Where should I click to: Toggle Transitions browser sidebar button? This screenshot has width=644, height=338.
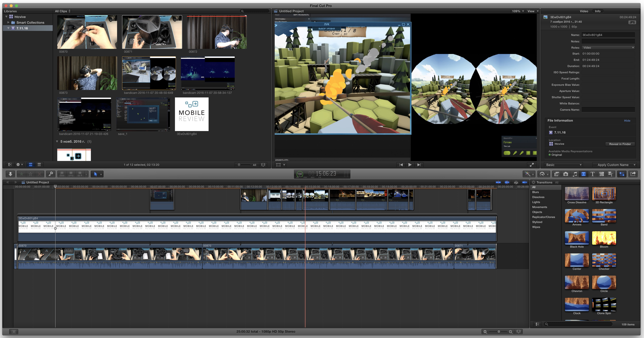click(537, 324)
